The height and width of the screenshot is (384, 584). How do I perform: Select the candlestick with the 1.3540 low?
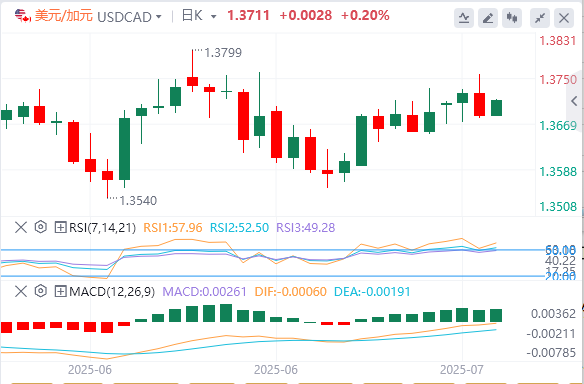point(108,175)
